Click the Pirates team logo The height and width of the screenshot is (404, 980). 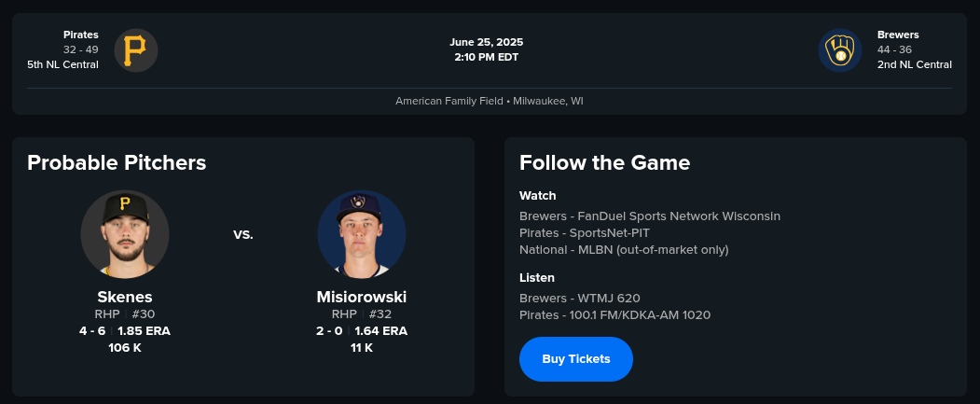136,50
